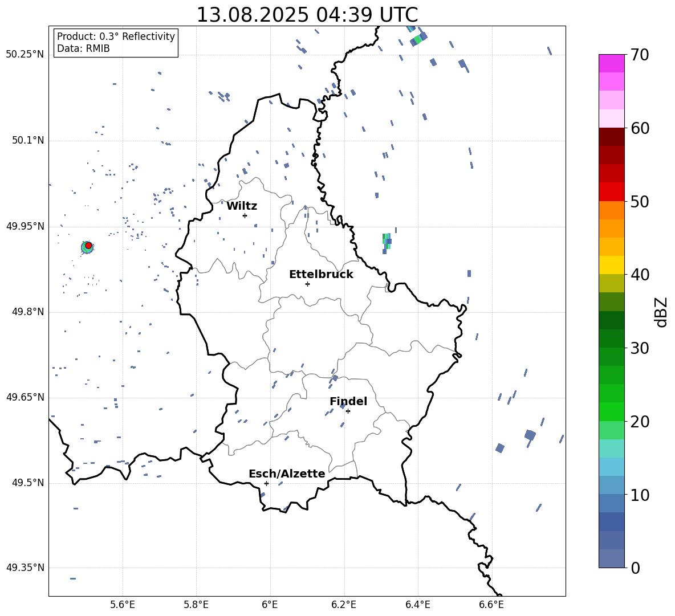Click the 5.8°E longitude label
The height and width of the screenshot is (616, 675).
[196, 605]
